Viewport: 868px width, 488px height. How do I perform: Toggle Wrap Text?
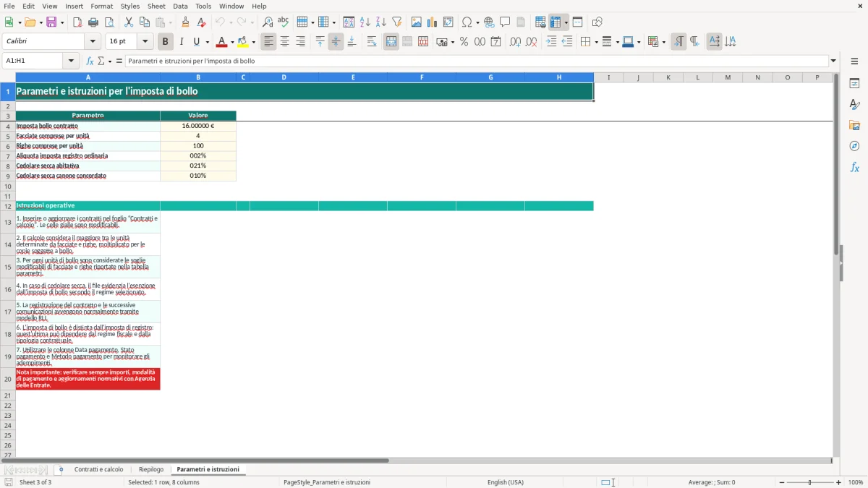click(x=372, y=42)
